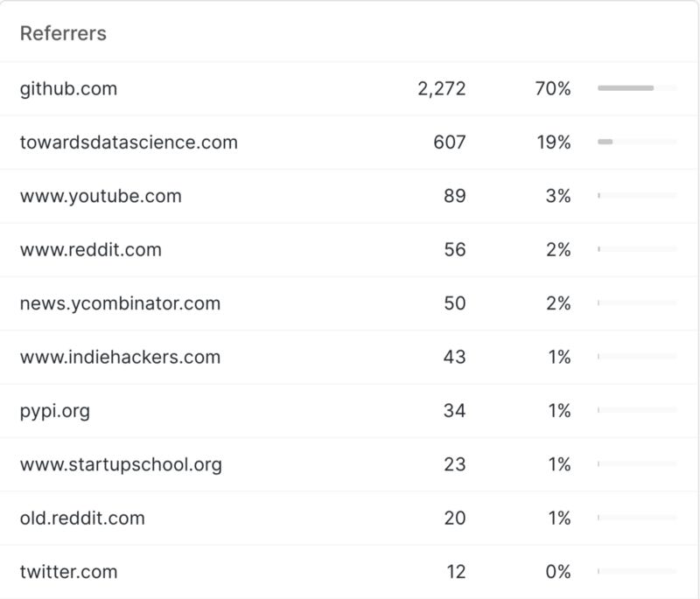Click the github.com 70% progress bar
The image size is (700, 599).
637,88
